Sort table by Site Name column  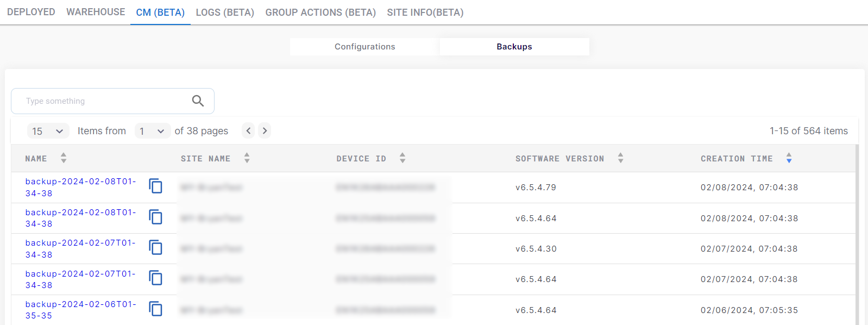tap(247, 158)
